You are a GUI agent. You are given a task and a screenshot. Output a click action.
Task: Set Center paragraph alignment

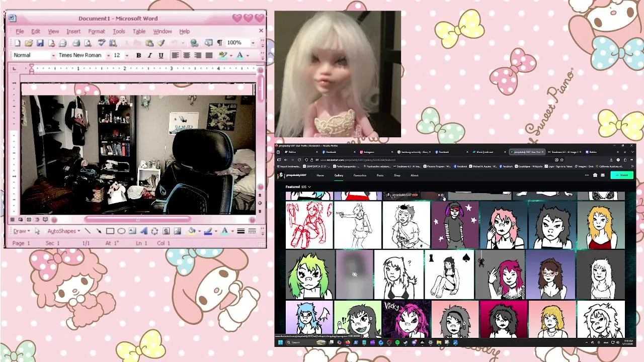[x=187, y=55]
